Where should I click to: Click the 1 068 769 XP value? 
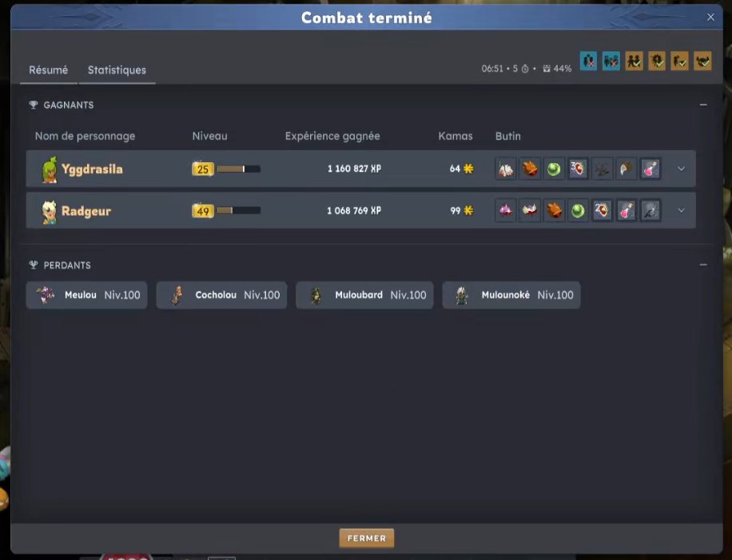[x=354, y=210]
